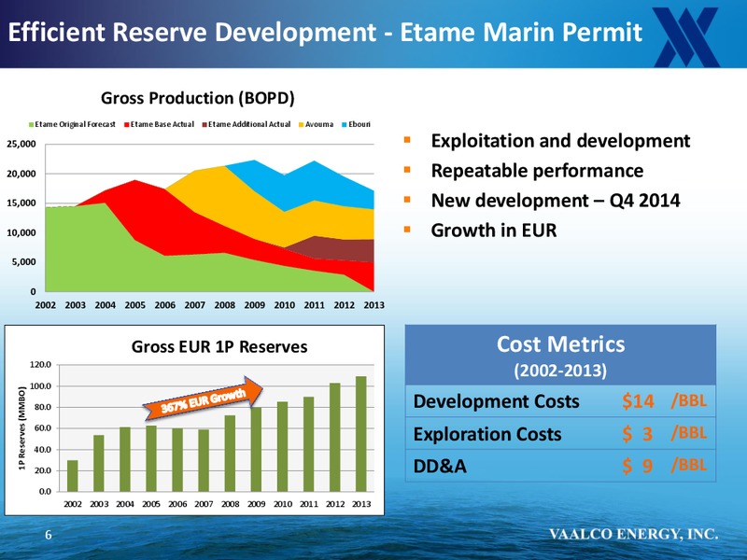Click '/BBL' in the DD&A row

click(x=689, y=465)
